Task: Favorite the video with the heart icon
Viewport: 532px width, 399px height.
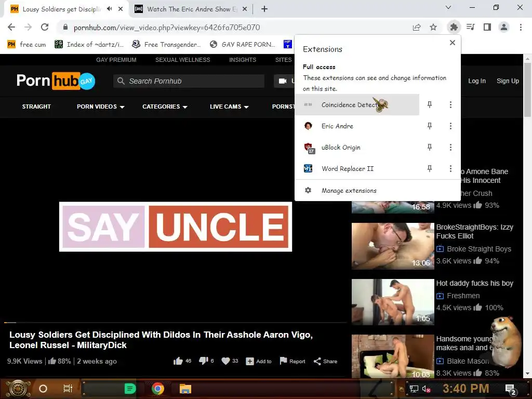Action: [225, 361]
